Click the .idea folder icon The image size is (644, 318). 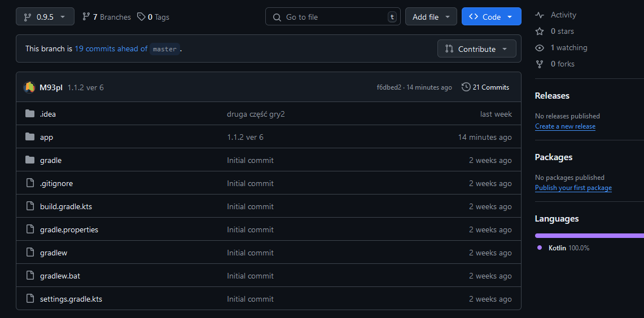coord(30,114)
